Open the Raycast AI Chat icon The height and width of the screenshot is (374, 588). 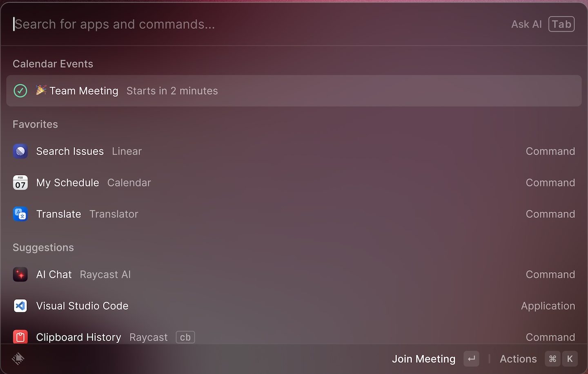(x=20, y=275)
